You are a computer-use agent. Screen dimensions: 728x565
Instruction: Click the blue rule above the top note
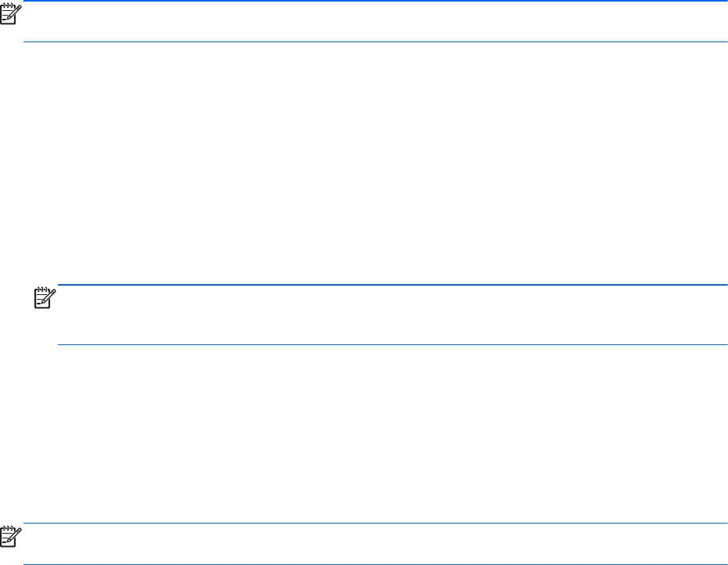(376, 2)
